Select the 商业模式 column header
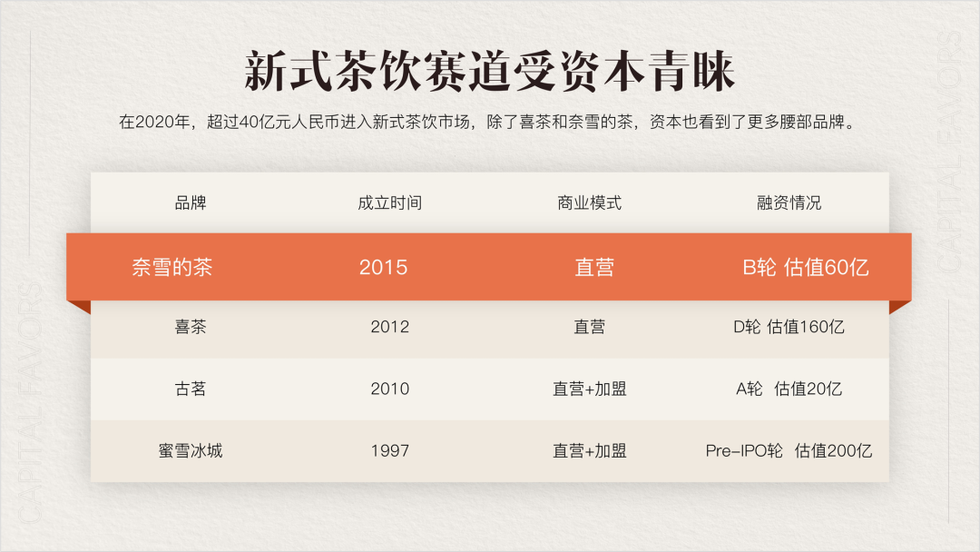The width and height of the screenshot is (980, 552). pyautogui.click(x=589, y=202)
